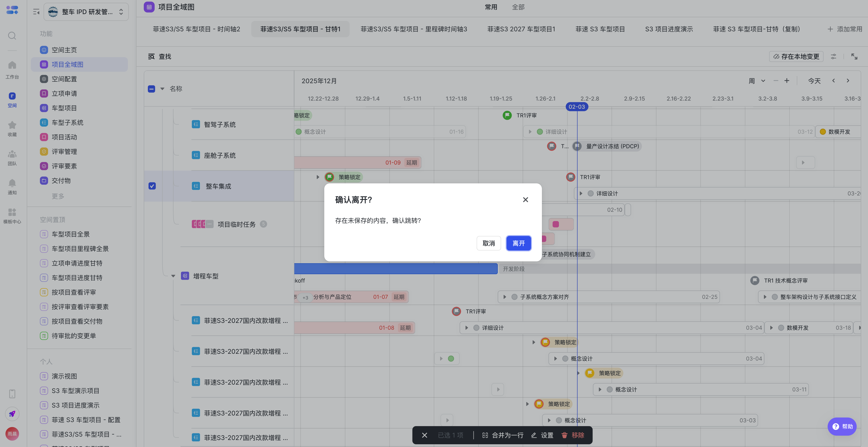Open the 雨晨 user avatar
This screenshot has width=868, height=447.
click(x=12, y=434)
